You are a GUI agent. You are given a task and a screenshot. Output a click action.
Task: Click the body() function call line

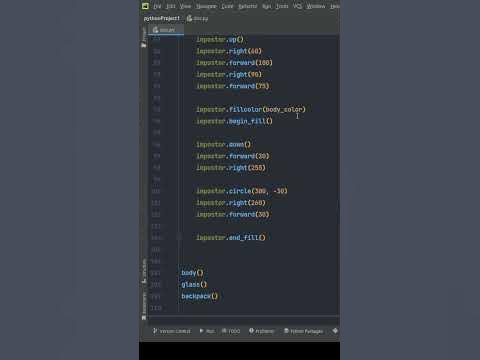tap(192, 273)
